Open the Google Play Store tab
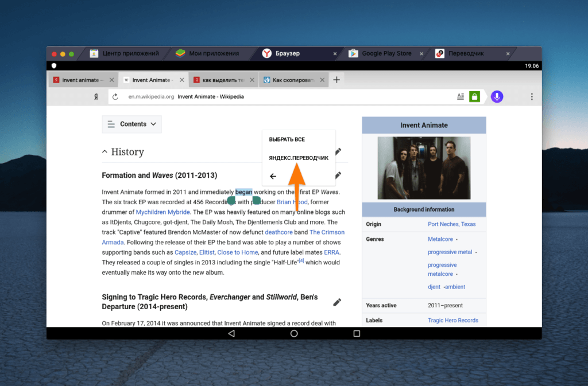The width and height of the screenshot is (588, 386). pos(381,53)
